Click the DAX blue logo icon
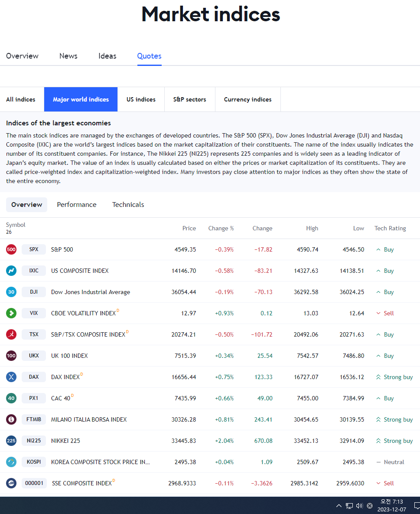The width and height of the screenshot is (420, 514). tap(11, 377)
